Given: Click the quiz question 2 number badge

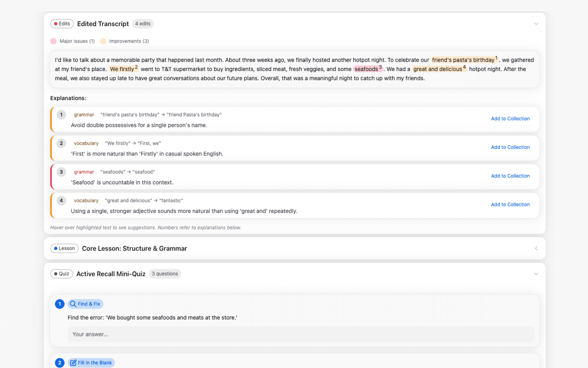Looking at the screenshot, I should click(60, 363).
